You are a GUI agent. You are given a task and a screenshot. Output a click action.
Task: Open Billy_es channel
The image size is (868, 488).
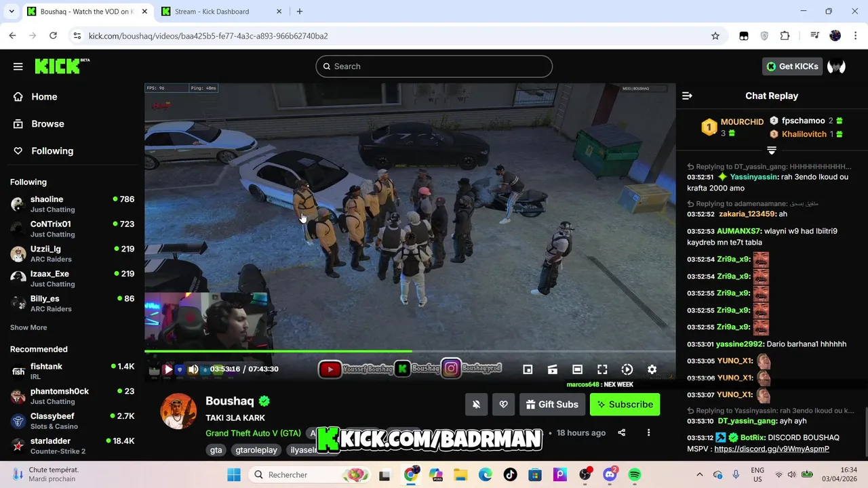(73, 304)
